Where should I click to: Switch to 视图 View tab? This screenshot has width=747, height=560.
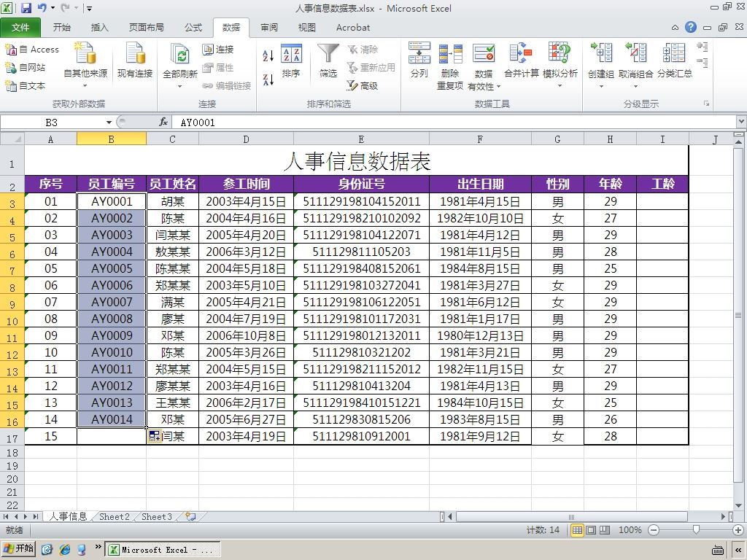[x=307, y=28]
